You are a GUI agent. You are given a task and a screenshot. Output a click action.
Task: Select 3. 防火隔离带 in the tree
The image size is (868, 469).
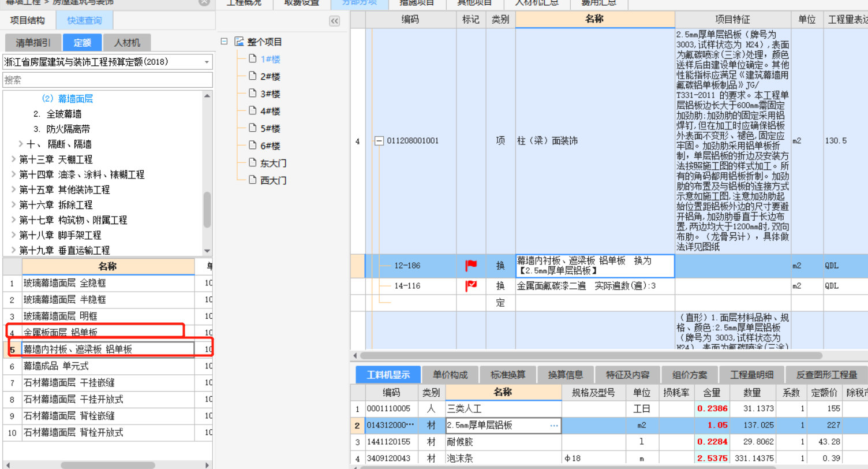point(61,129)
